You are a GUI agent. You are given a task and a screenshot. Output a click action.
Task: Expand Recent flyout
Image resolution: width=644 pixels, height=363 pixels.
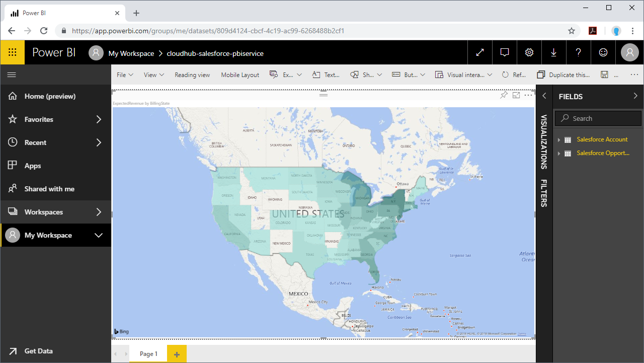(99, 142)
